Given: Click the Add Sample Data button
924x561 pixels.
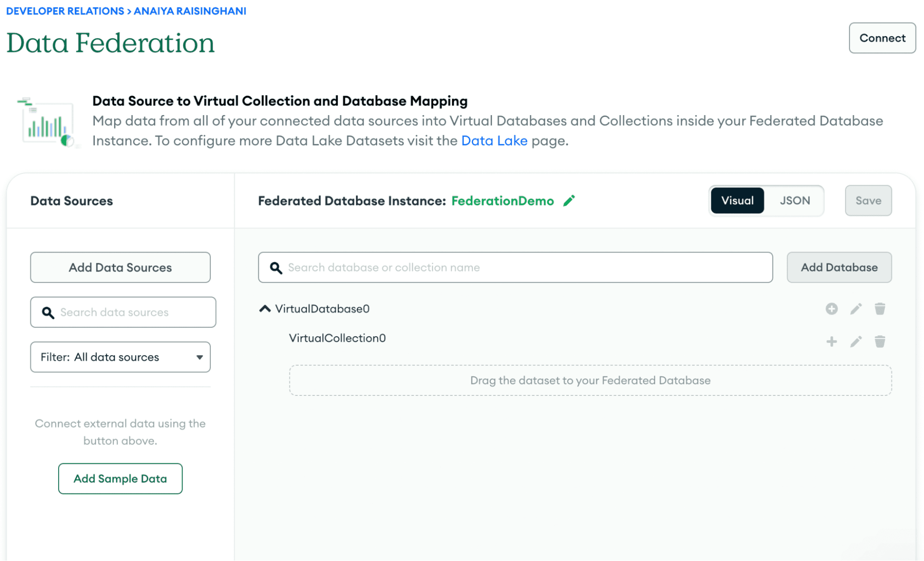Looking at the screenshot, I should click(x=120, y=479).
